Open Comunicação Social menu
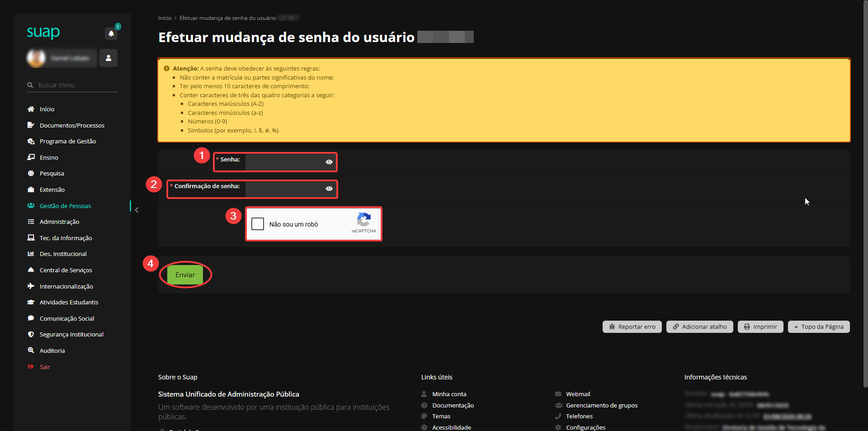868x431 pixels. [x=67, y=318]
